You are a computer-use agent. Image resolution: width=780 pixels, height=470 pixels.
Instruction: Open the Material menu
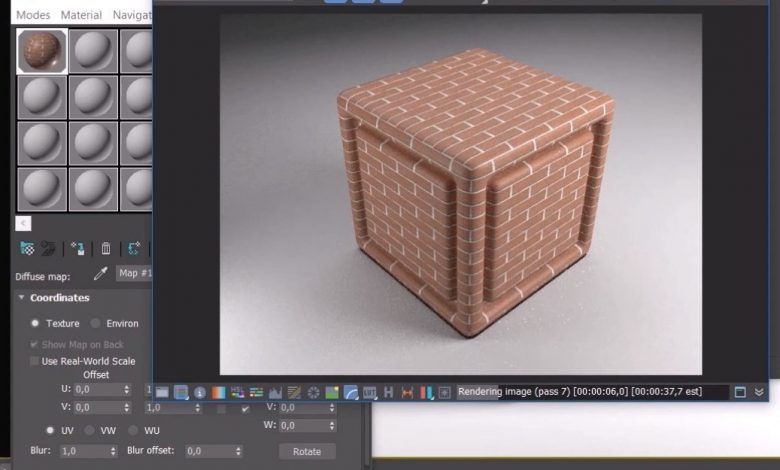[81, 15]
